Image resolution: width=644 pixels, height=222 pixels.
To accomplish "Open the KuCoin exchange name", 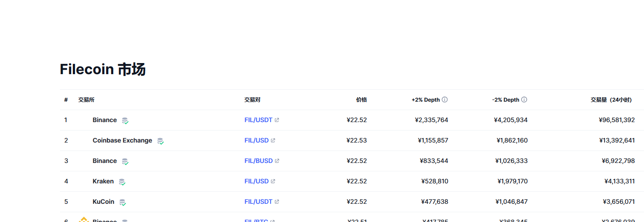I will pos(103,202).
